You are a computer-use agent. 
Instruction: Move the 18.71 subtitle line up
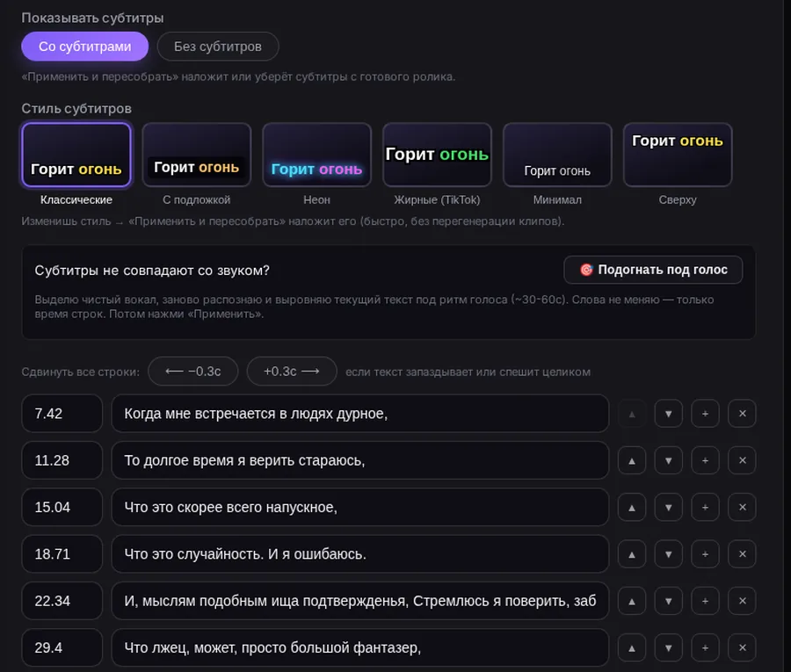632,554
